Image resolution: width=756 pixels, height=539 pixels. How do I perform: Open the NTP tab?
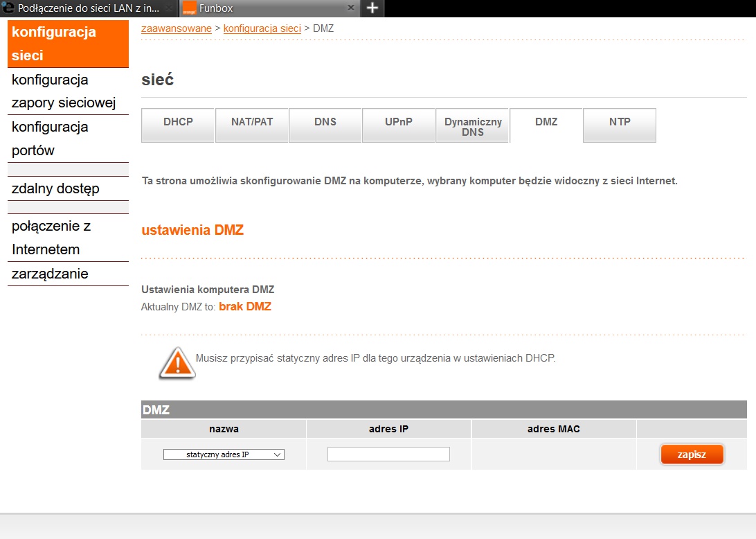click(x=620, y=125)
